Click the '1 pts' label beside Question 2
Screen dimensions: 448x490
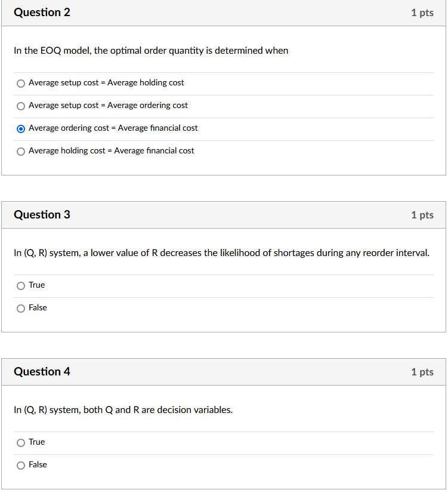[x=422, y=13]
